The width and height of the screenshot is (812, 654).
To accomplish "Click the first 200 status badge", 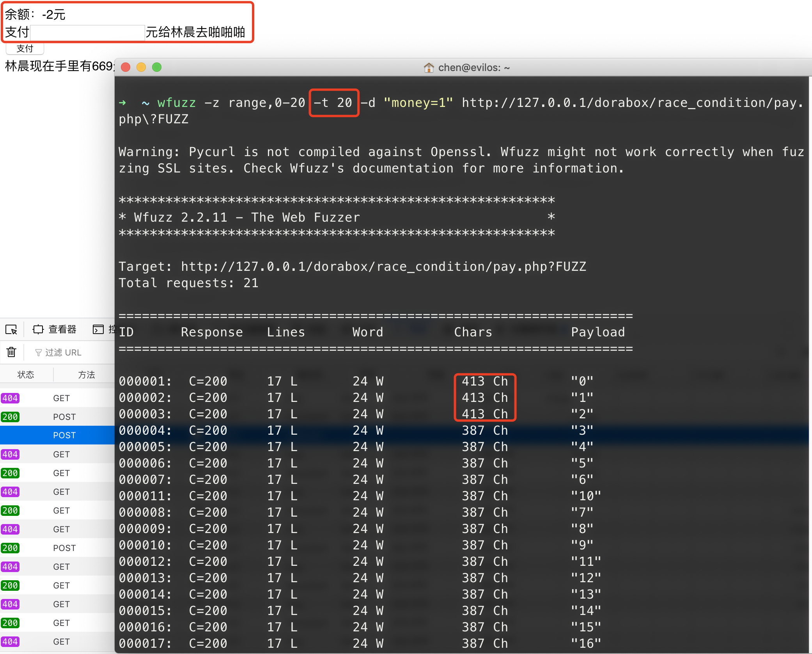I will [x=10, y=417].
